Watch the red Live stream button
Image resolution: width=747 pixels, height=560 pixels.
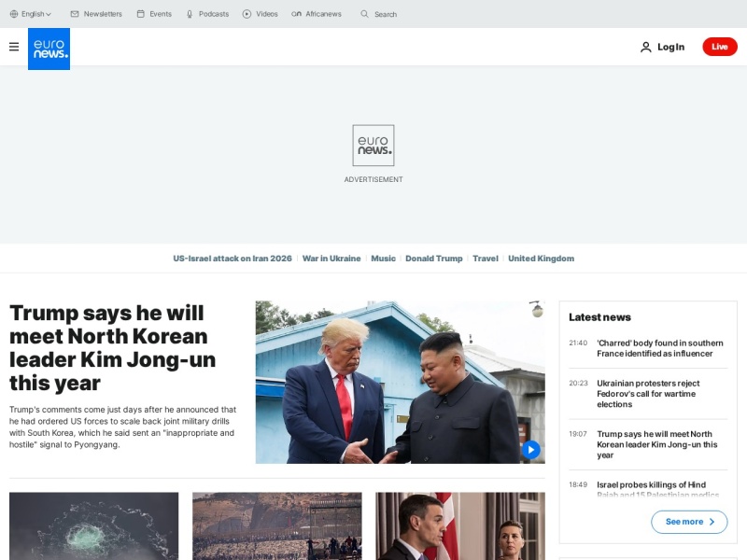(720, 47)
